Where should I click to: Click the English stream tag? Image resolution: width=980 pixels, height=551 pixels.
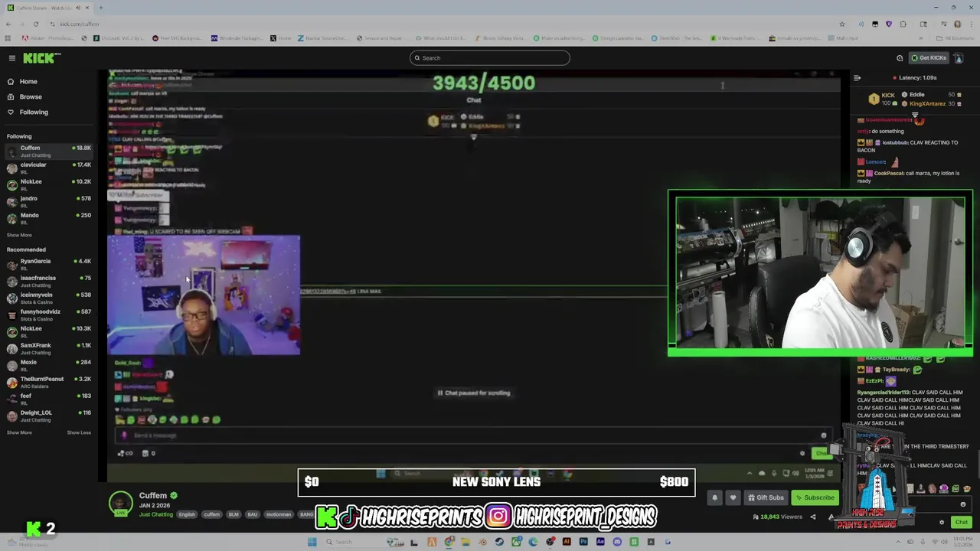188,514
